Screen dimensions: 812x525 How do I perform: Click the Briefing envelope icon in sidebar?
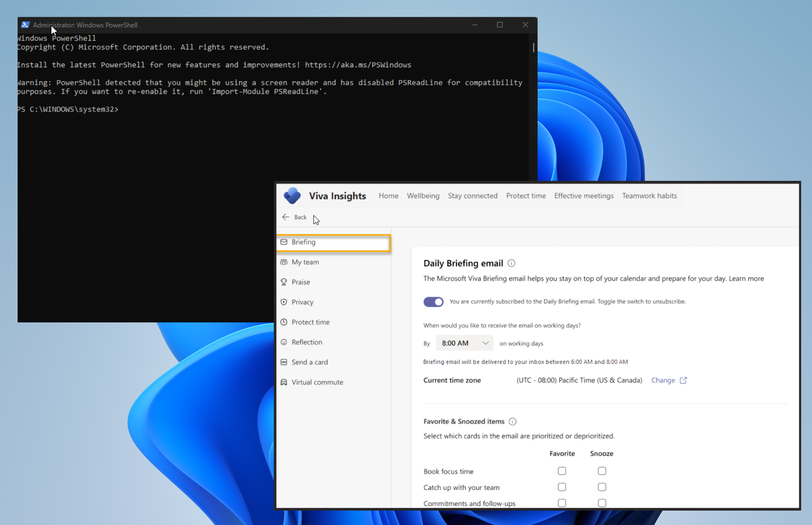[x=284, y=242]
